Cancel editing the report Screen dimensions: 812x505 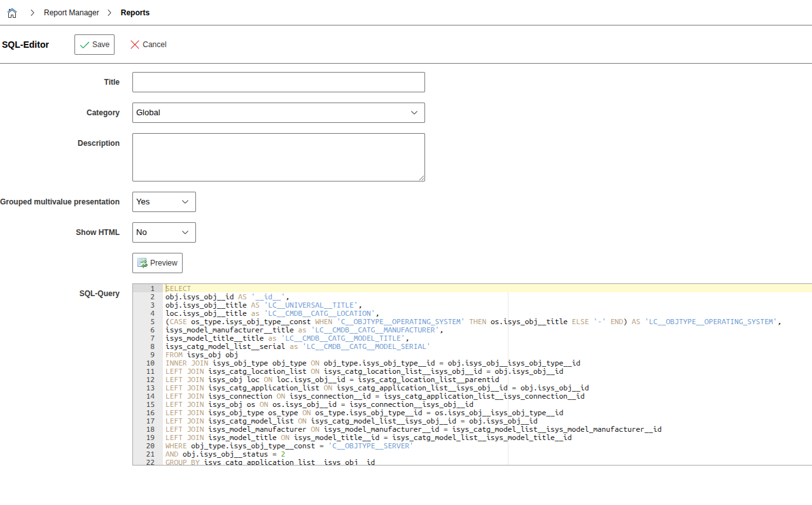148,45
